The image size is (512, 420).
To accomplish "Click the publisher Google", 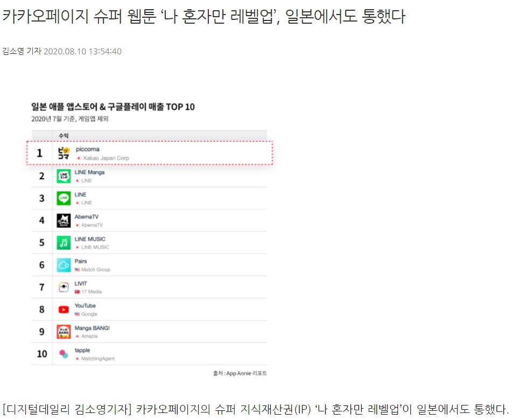I will pyautogui.click(x=89, y=314).
